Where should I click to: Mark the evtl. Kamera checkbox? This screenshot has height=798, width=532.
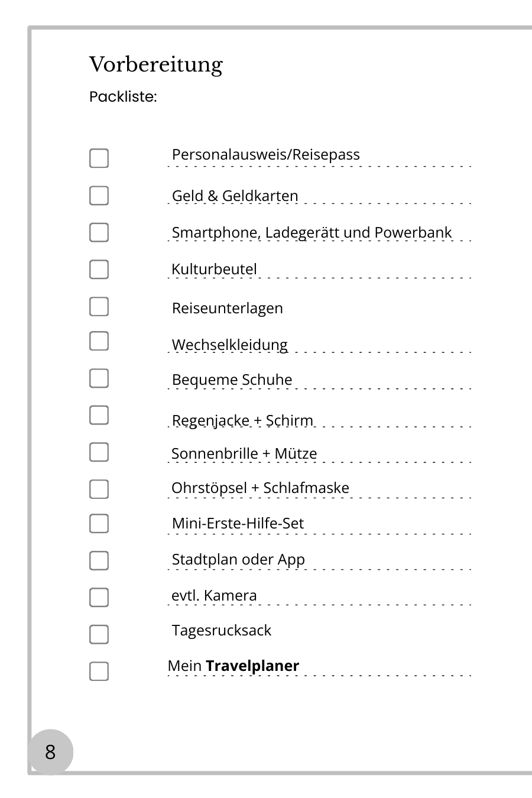pos(99,597)
